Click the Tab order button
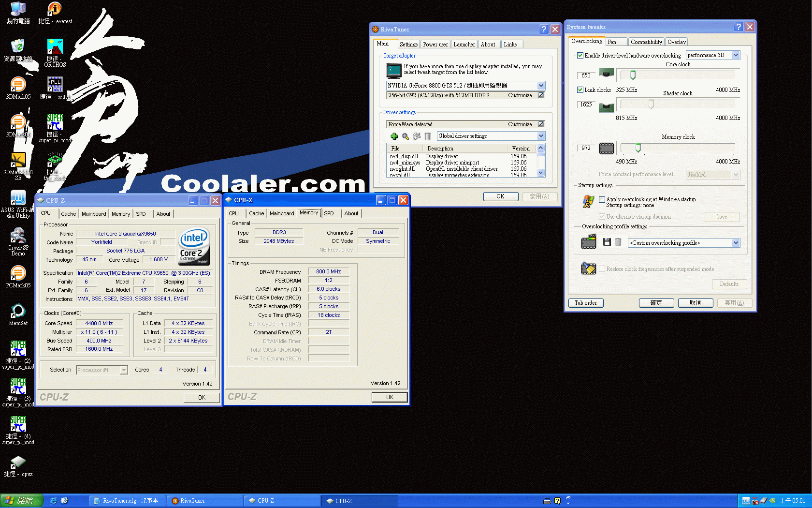 click(x=585, y=303)
